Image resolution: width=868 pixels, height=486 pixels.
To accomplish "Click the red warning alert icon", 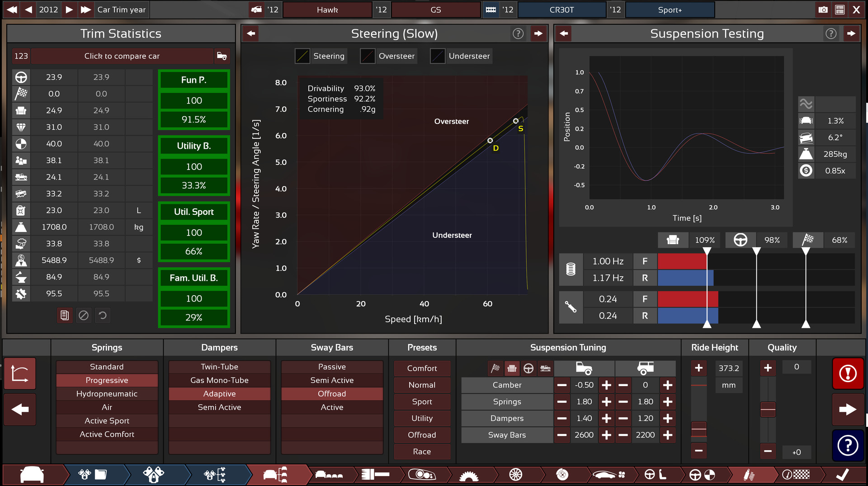I will click(x=848, y=373).
